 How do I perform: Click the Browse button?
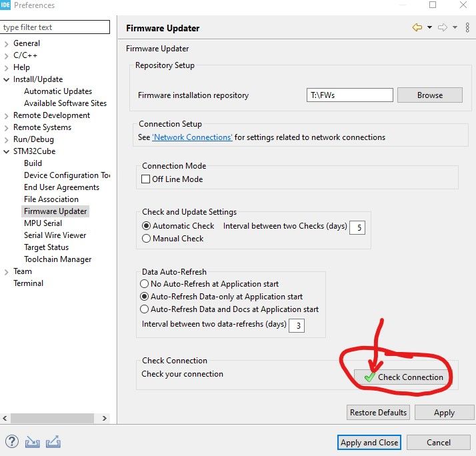pyautogui.click(x=430, y=95)
